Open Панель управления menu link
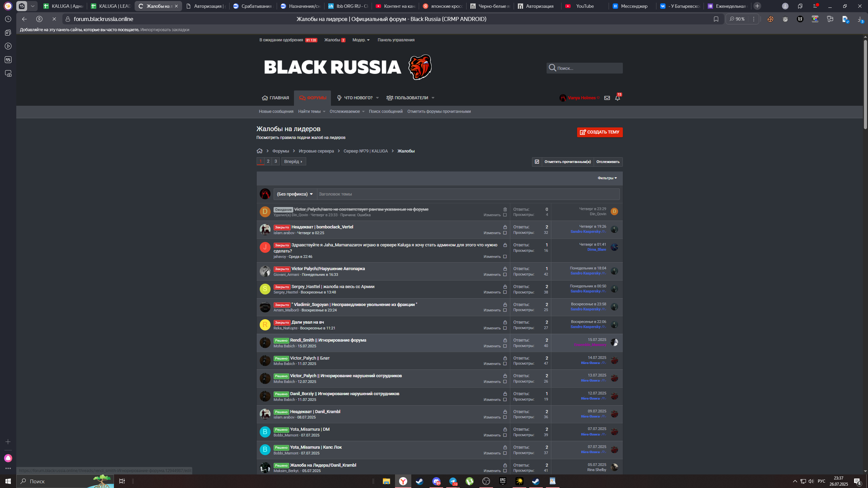The width and height of the screenshot is (868, 488). (x=396, y=40)
